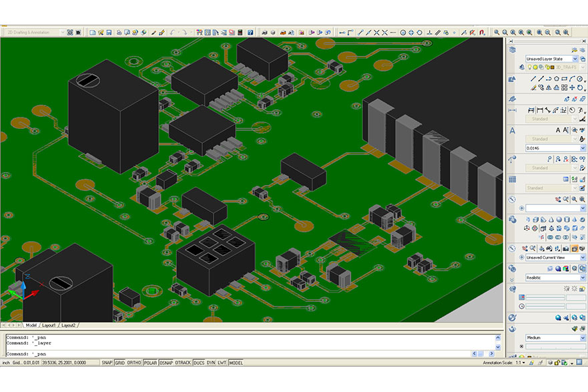Click the magnet object snap icon
The width and height of the screenshot is (588, 392).
[482, 32]
